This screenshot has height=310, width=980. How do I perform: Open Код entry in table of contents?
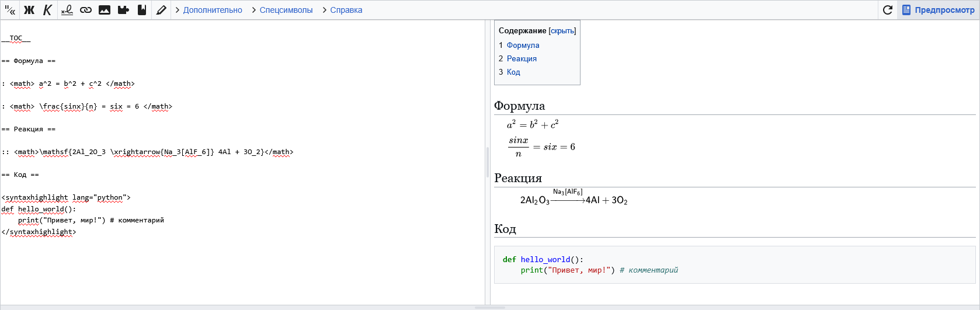pos(513,72)
